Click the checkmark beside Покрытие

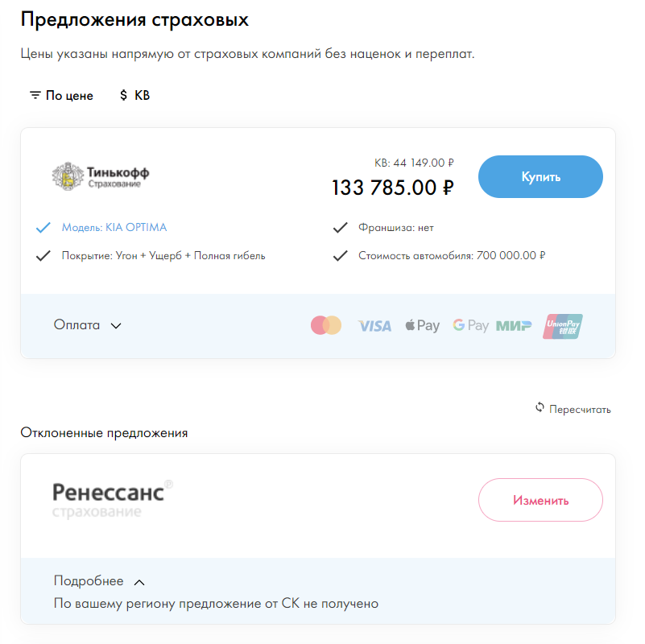pyautogui.click(x=43, y=256)
